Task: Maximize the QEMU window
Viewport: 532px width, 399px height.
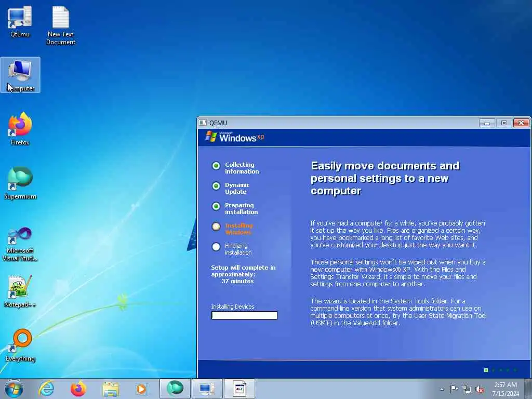Action: (504, 123)
